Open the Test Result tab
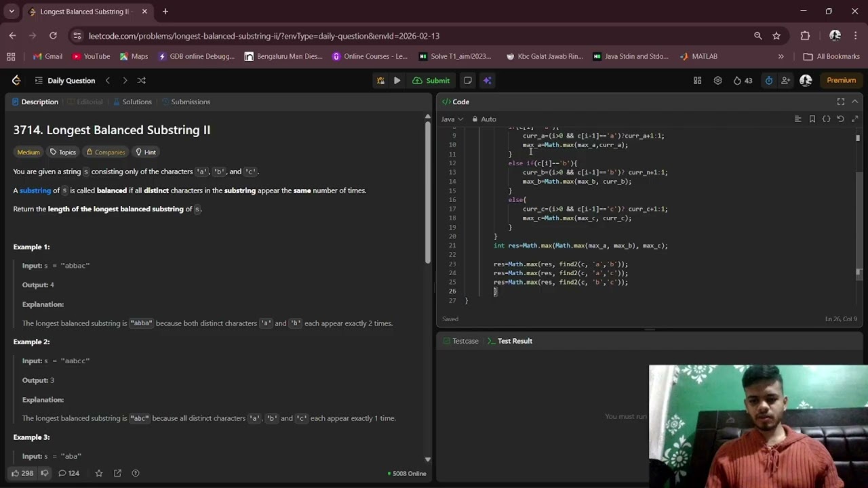 [510, 341]
